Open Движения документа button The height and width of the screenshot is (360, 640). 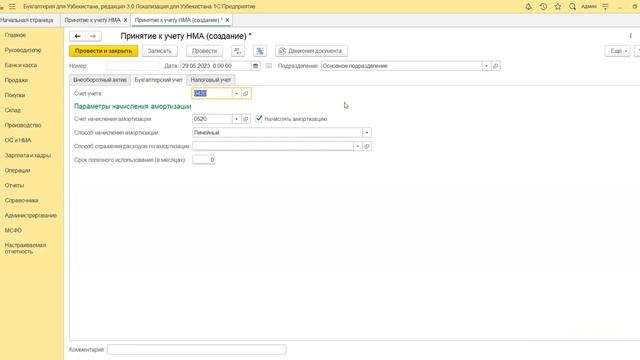click(311, 51)
